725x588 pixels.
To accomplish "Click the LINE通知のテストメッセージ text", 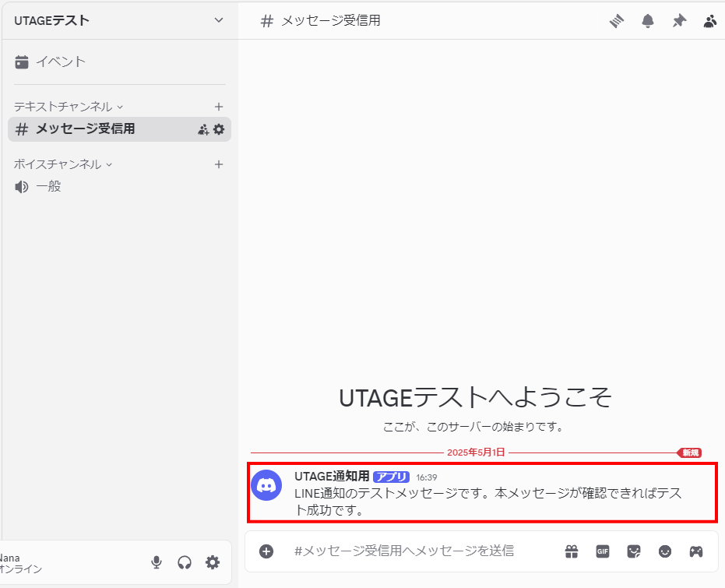I will tap(487, 502).
